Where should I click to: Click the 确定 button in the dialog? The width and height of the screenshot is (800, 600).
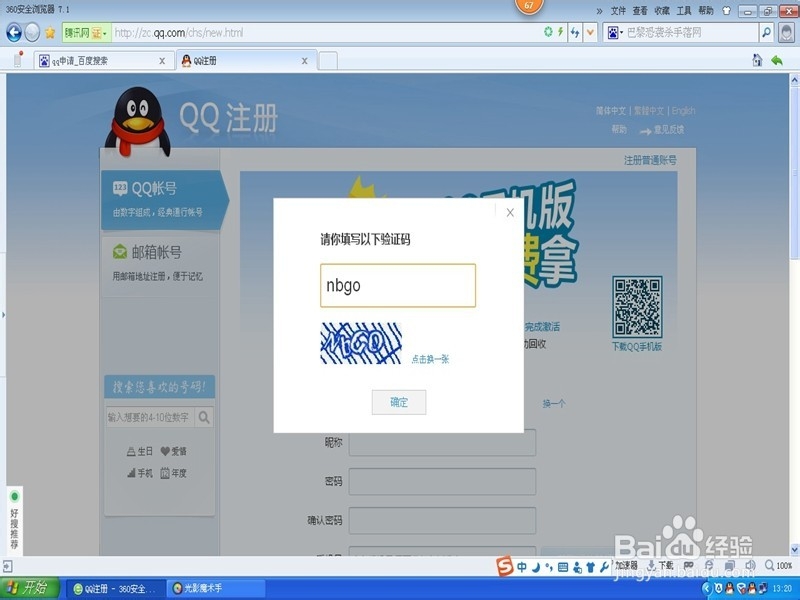tap(399, 402)
